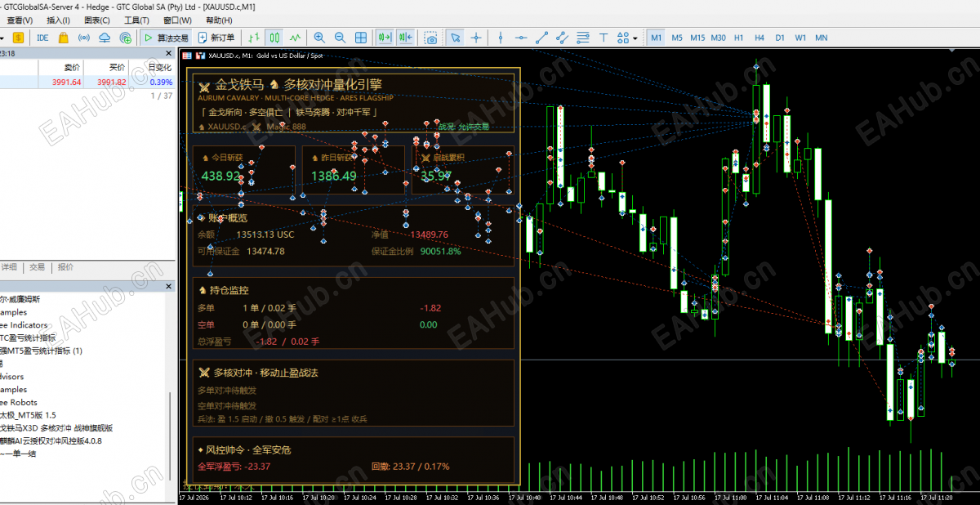Switch chart to candlestick style
This screenshot has height=505, width=980.
(274, 38)
